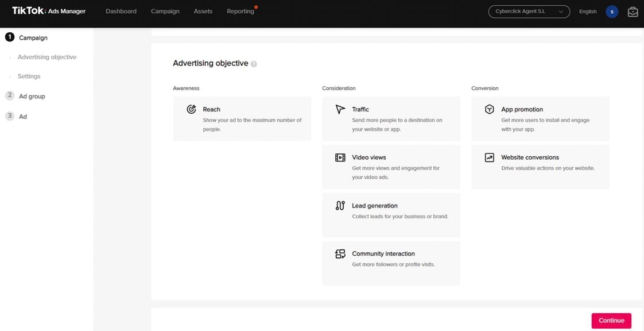Image resolution: width=644 pixels, height=331 pixels.
Task: Select the Ad group step
Action: pyautogui.click(x=32, y=96)
